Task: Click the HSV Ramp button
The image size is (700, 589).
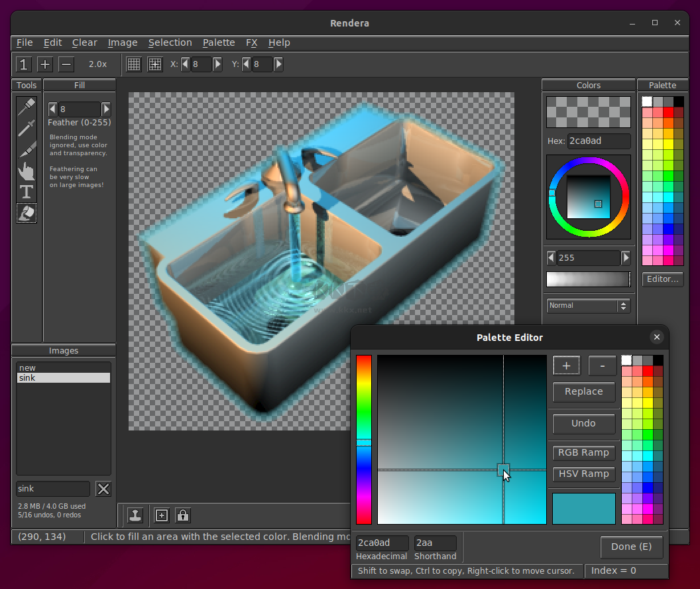Action: coord(583,474)
